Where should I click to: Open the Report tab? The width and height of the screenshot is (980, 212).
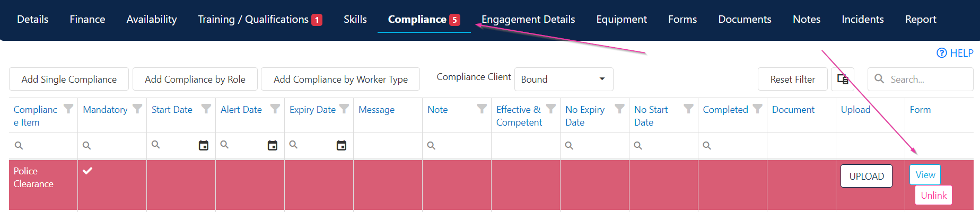tap(921, 20)
